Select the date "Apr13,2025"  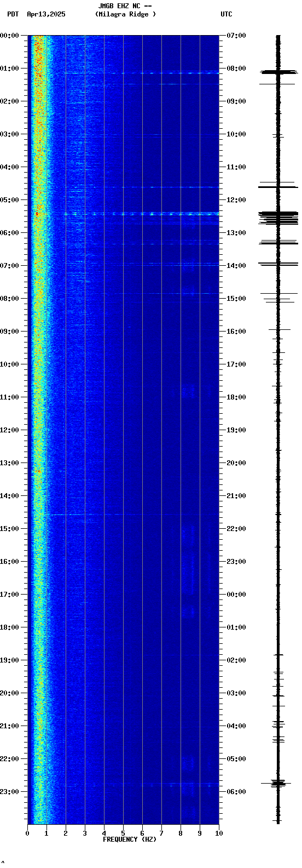tap(46, 14)
